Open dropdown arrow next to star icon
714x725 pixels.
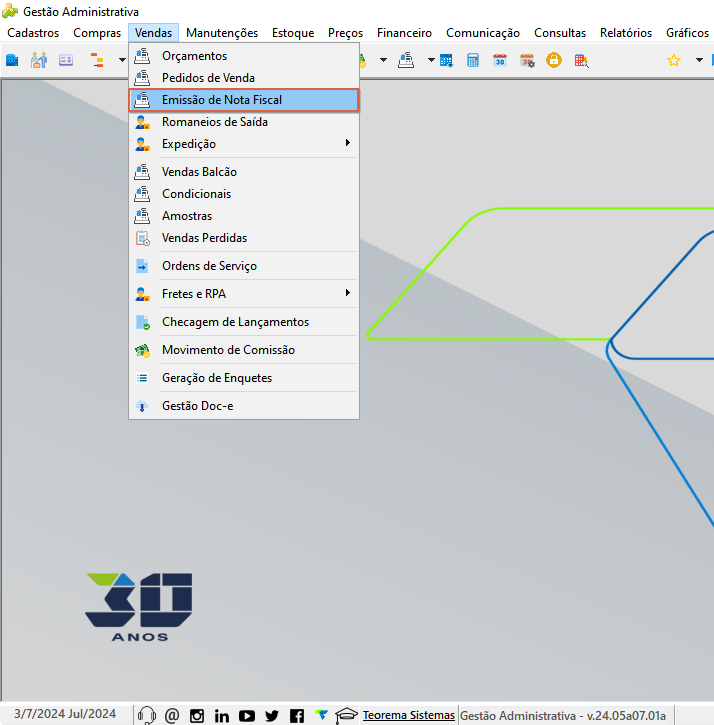pos(699,60)
